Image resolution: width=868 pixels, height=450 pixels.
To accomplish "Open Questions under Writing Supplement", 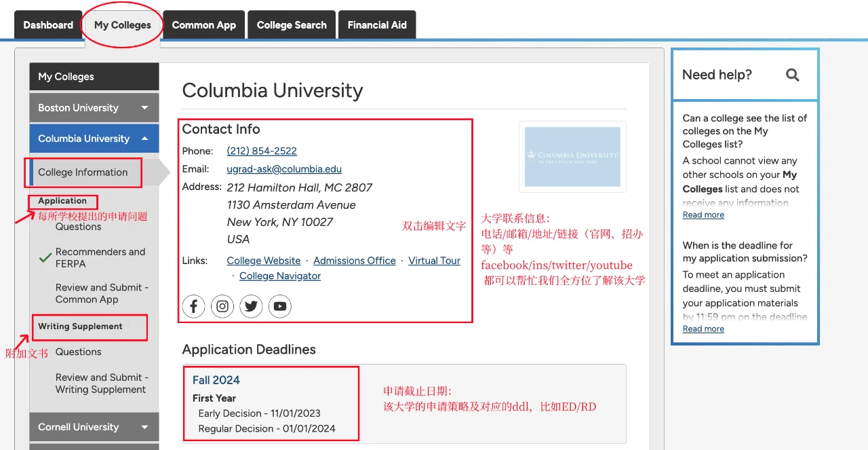I will pos(79,352).
